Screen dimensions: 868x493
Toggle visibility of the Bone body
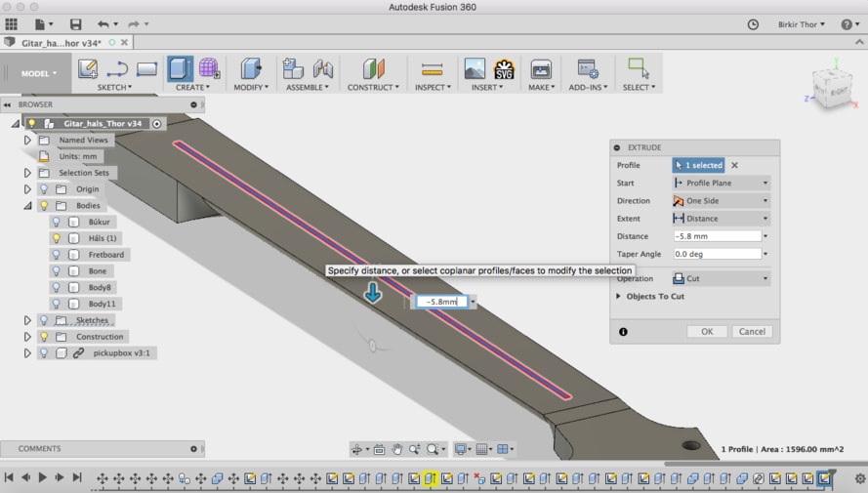[56, 271]
